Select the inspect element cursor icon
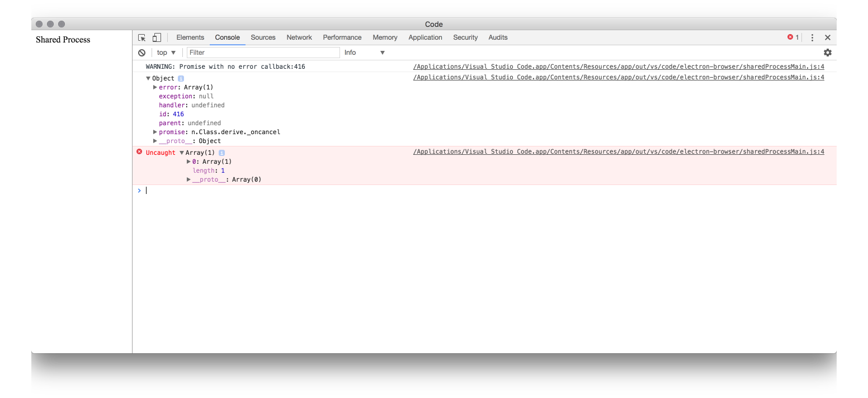868x398 pixels. pos(141,37)
